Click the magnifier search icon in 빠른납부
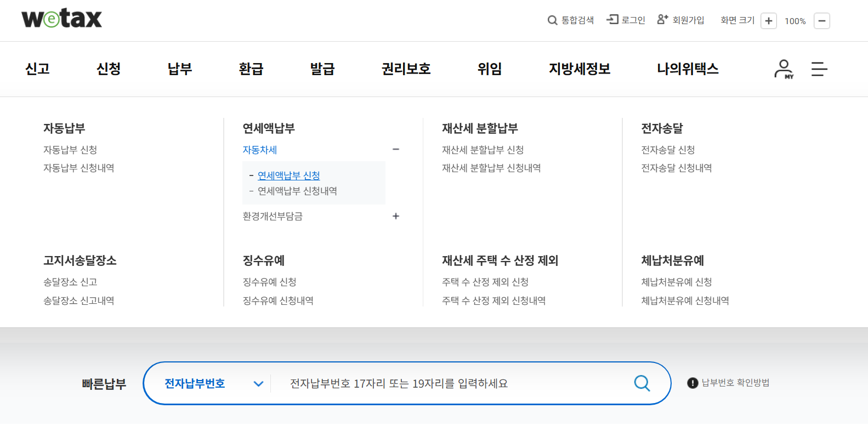Viewport: 868px width, 431px height. point(642,383)
